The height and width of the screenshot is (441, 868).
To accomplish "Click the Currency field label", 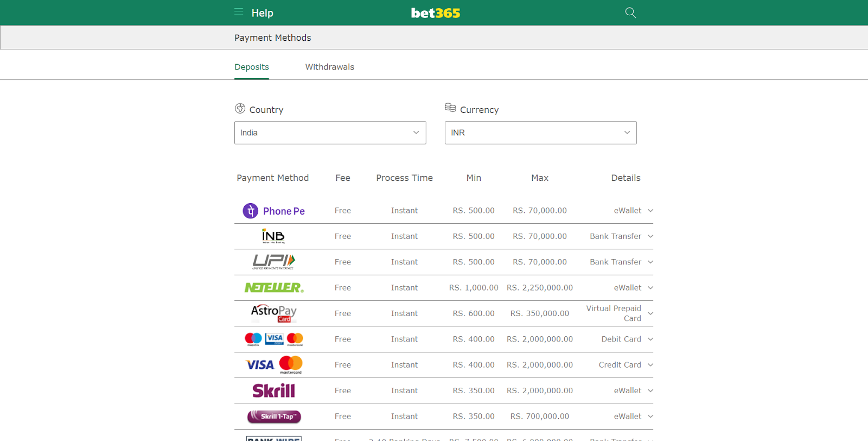I will coord(480,110).
